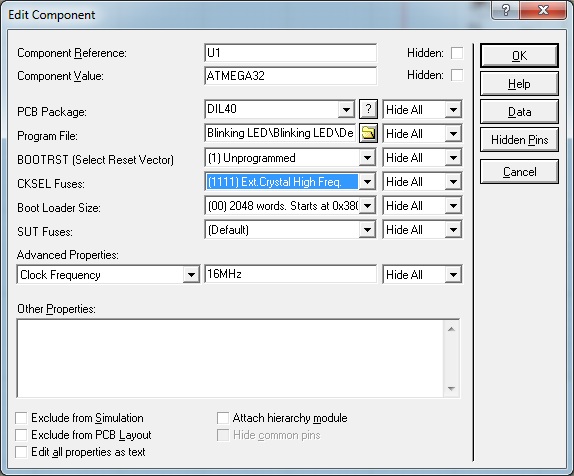
Task: Toggle Hidden checkbox for Component Reference
Action: (x=456, y=53)
